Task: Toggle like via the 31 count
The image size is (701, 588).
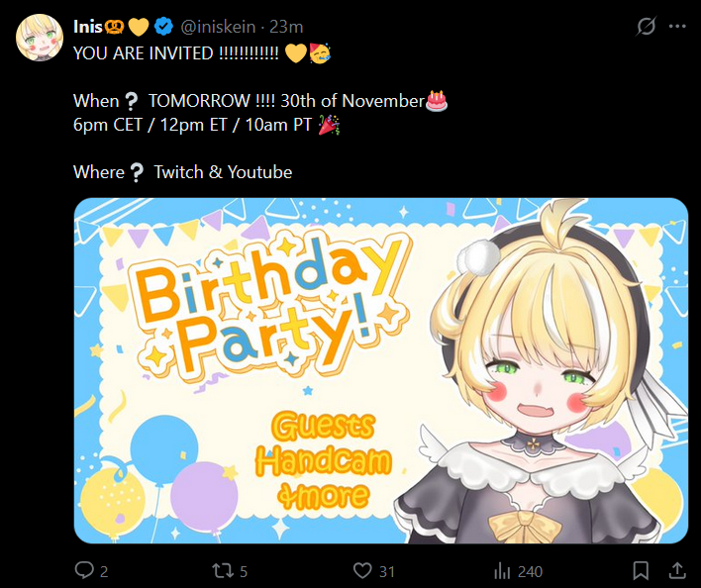Action: point(387,571)
